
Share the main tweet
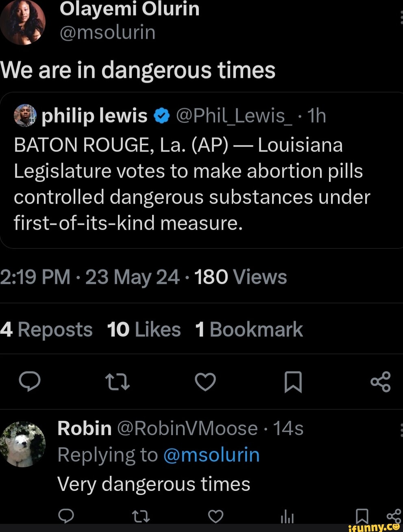click(x=381, y=382)
